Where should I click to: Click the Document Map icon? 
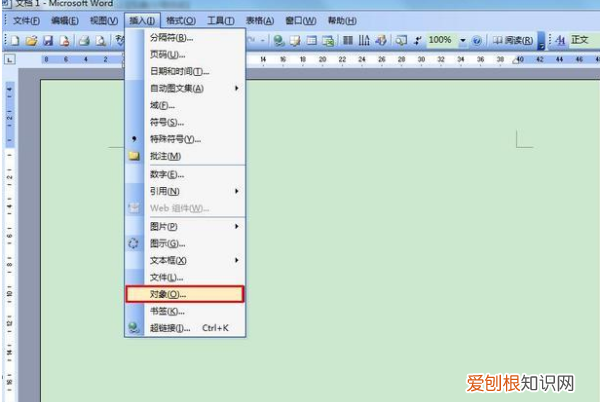(401, 41)
